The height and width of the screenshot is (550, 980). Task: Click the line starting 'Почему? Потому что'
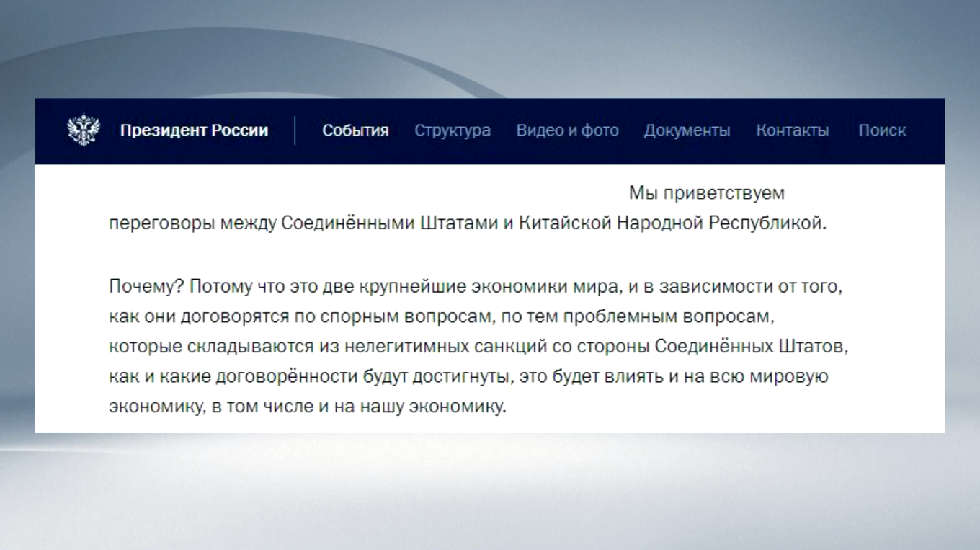(x=476, y=287)
